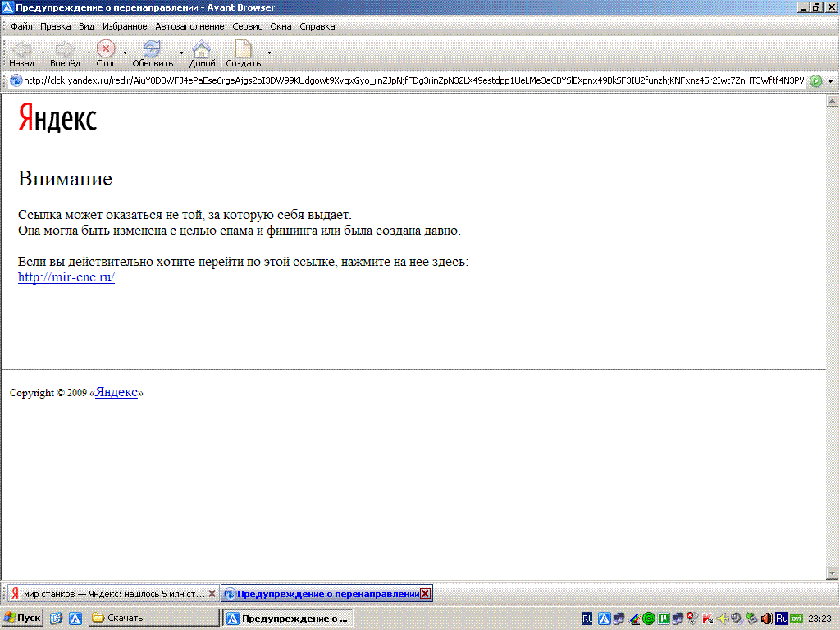Open the green @ mail agent tray icon
Screen dimensions: 840x630
[649, 619]
